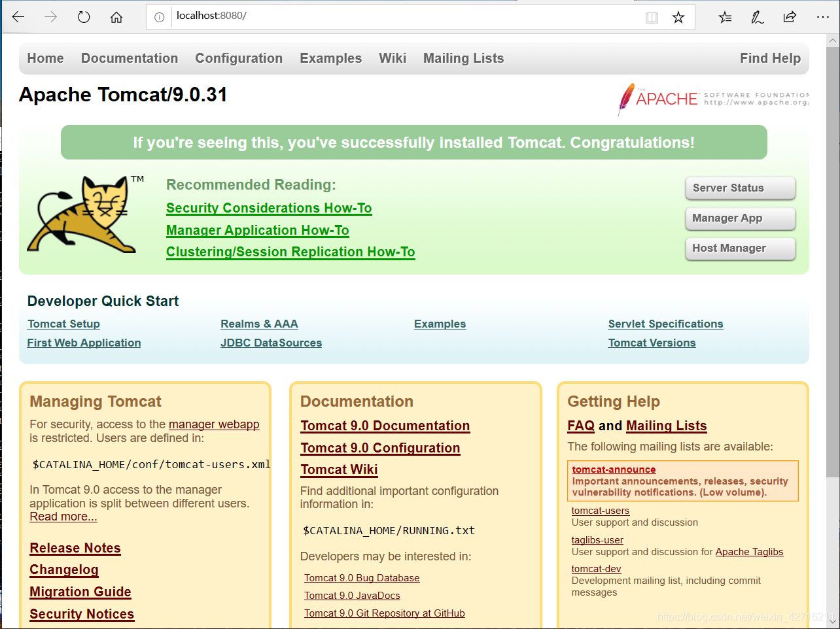This screenshot has width=840, height=629.
Task: Refresh the localhost page
Action: pos(83,17)
